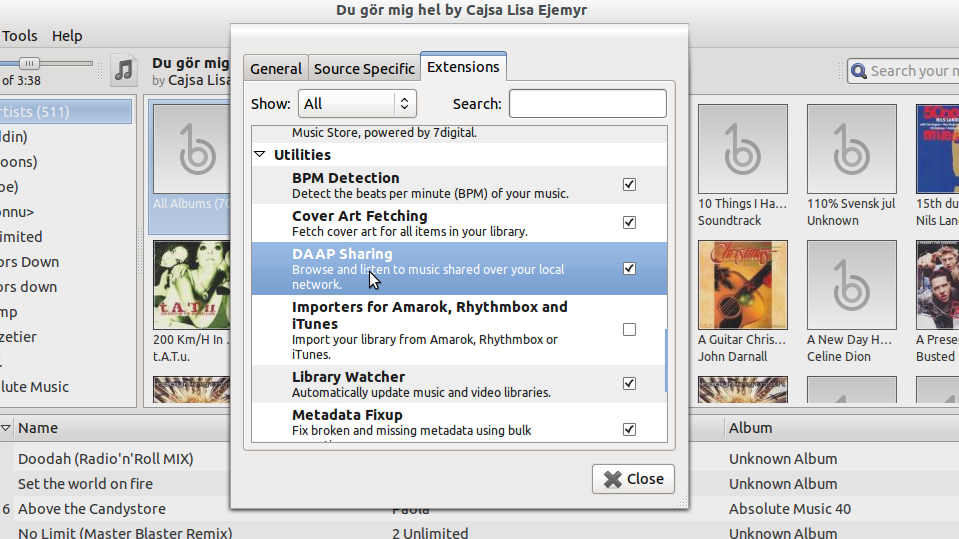Select track Above the Candystore
959x539 pixels.
(x=92, y=509)
